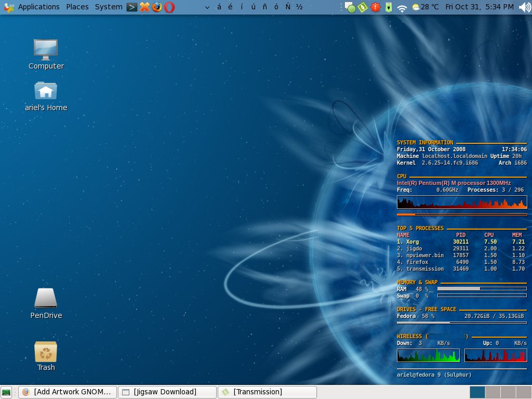Viewport: 532px width, 399px height.
Task: Click the orange X launcher in the panel
Action: point(144,7)
